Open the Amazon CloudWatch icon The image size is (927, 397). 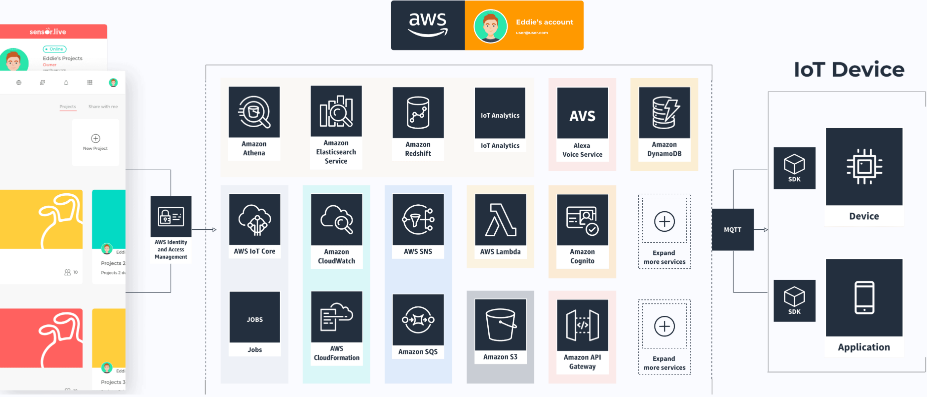(x=336, y=219)
